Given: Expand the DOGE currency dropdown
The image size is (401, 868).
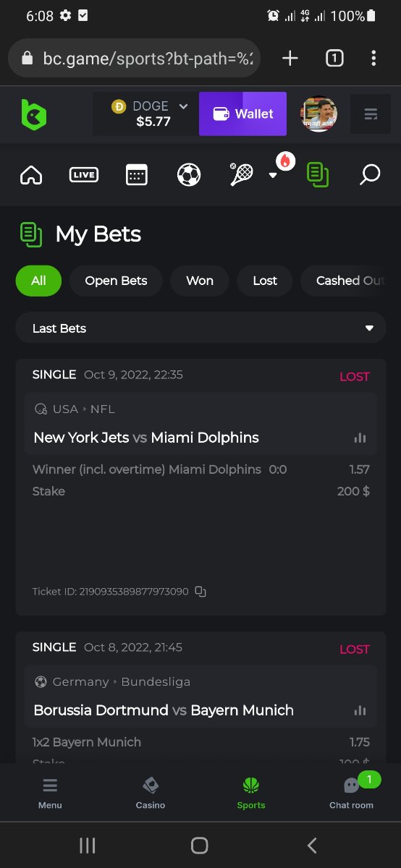Looking at the screenshot, I should 184,106.
